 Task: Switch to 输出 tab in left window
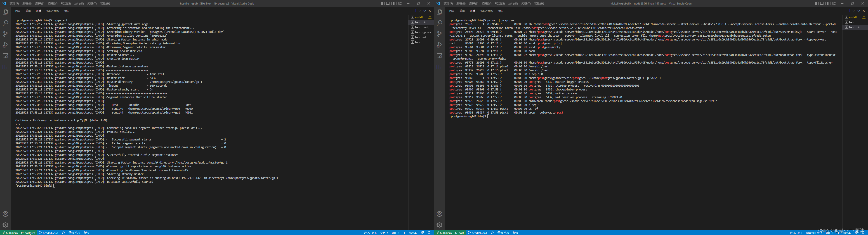pos(28,11)
